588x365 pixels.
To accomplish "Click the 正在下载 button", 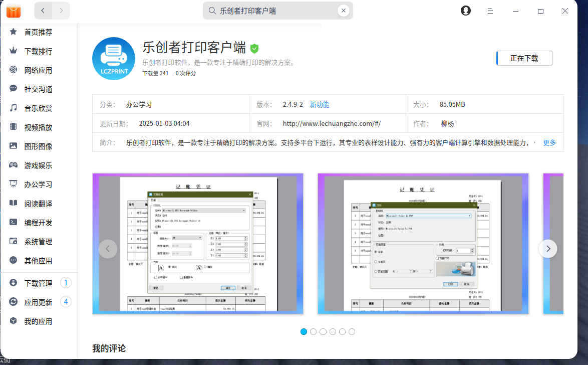I will (x=524, y=58).
